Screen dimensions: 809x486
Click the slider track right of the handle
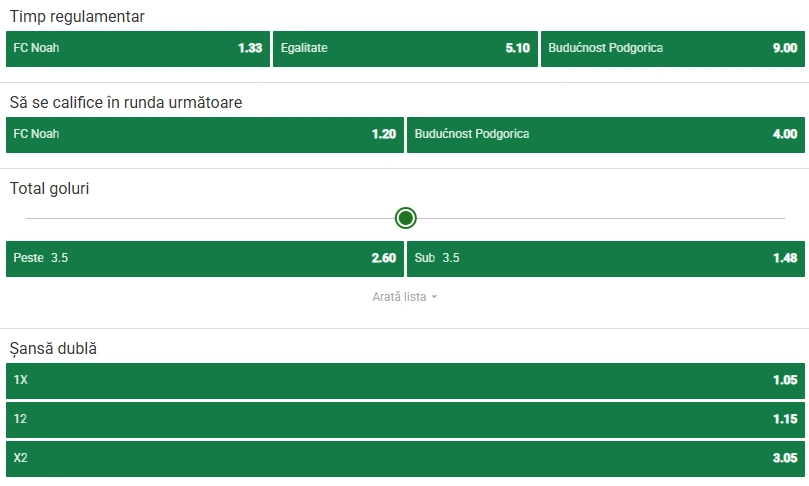pyautogui.click(x=601, y=218)
